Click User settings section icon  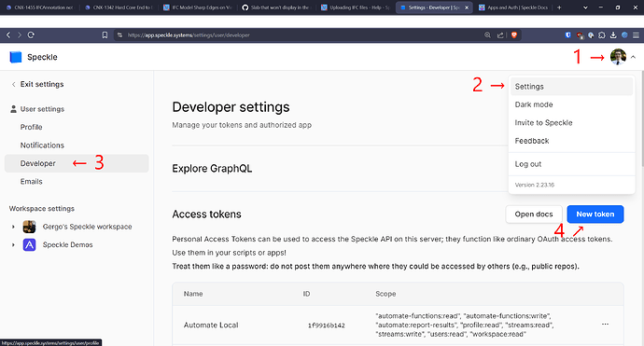tap(14, 109)
